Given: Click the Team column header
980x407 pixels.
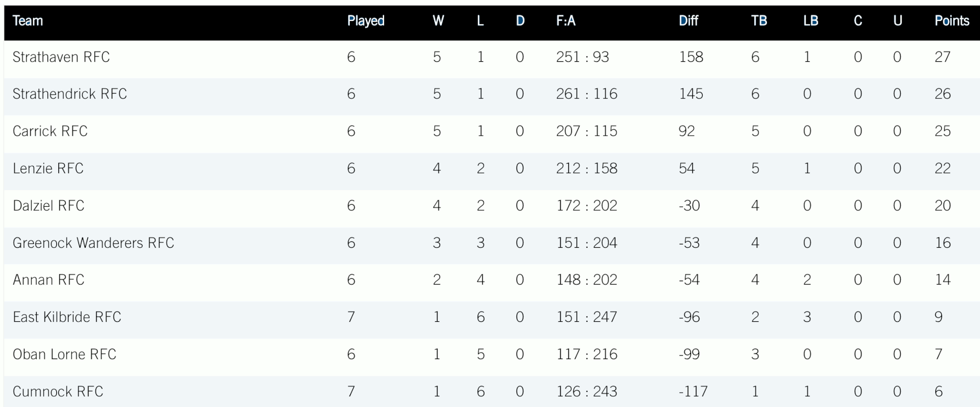Looking at the screenshot, I should pos(28,21).
